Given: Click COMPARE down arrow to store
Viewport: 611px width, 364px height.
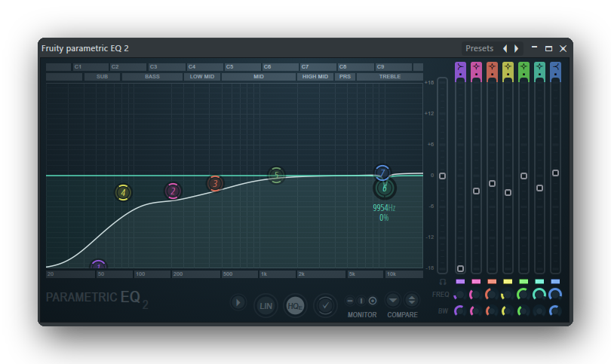Looking at the screenshot, I should coord(393,300).
